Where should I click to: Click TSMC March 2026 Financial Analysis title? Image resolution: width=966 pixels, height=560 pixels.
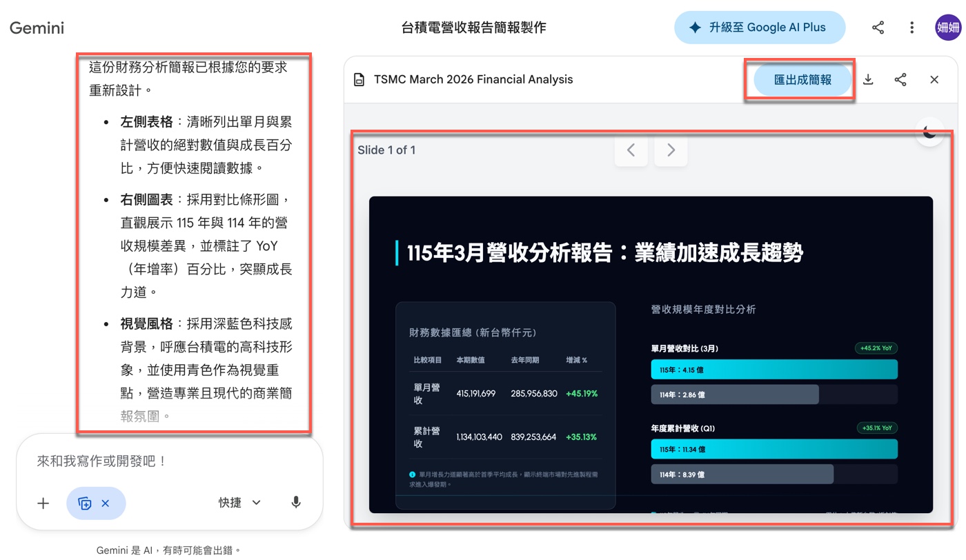(x=473, y=79)
